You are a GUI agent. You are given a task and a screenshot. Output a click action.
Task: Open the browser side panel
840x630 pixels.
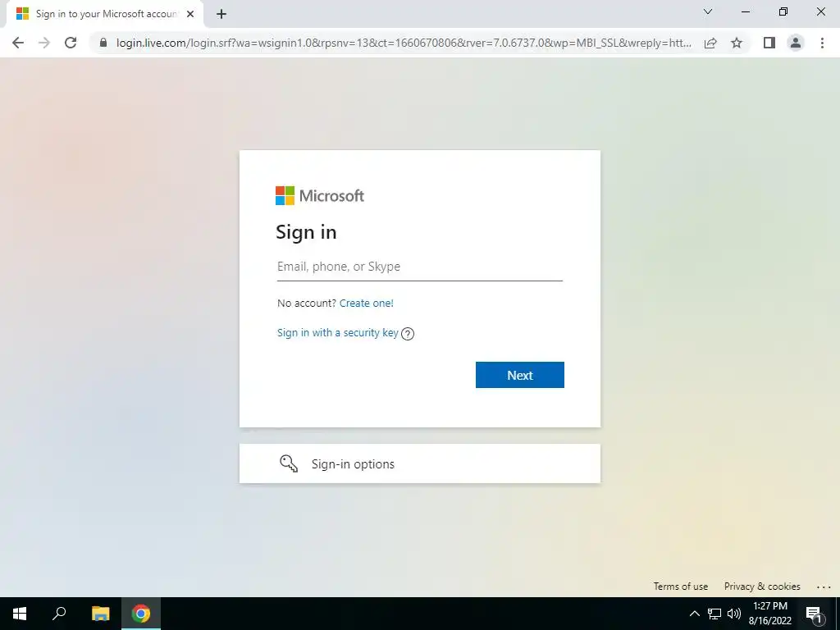[769, 43]
